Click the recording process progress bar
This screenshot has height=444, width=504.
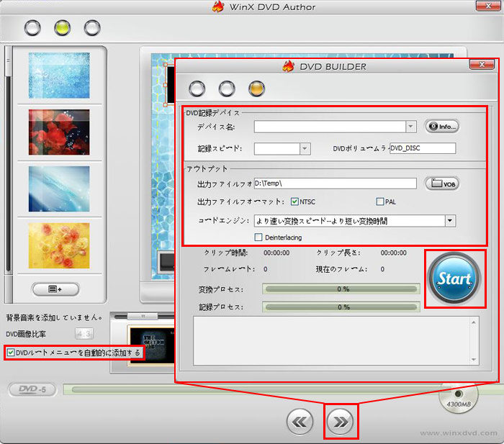tap(341, 307)
